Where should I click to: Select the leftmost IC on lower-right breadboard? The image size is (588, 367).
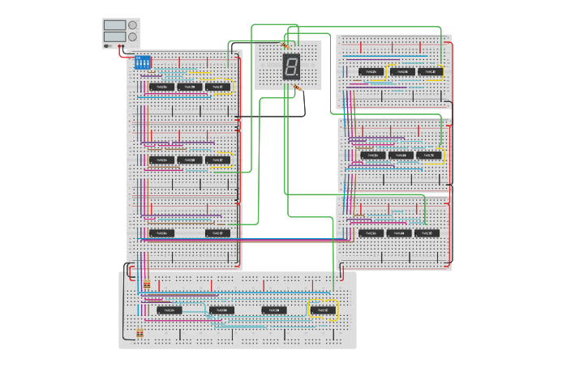point(371,233)
